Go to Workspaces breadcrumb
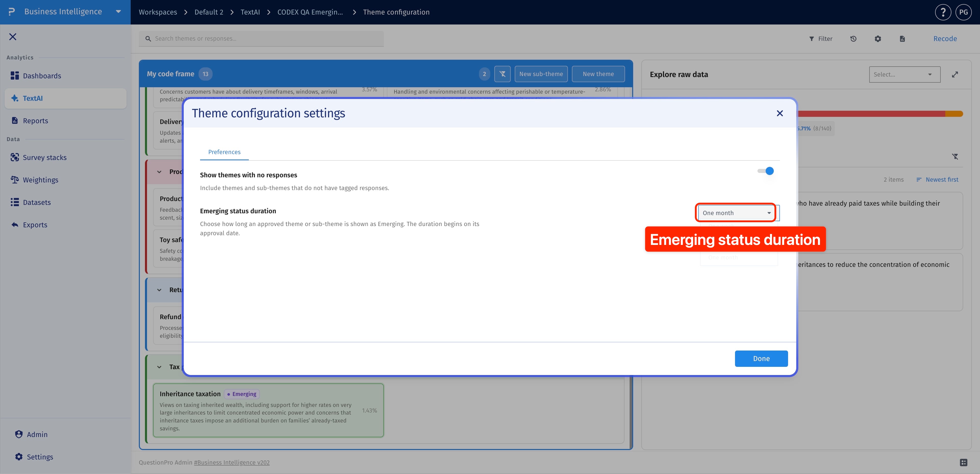Screen dimensions: 980x474 point(158,12)
